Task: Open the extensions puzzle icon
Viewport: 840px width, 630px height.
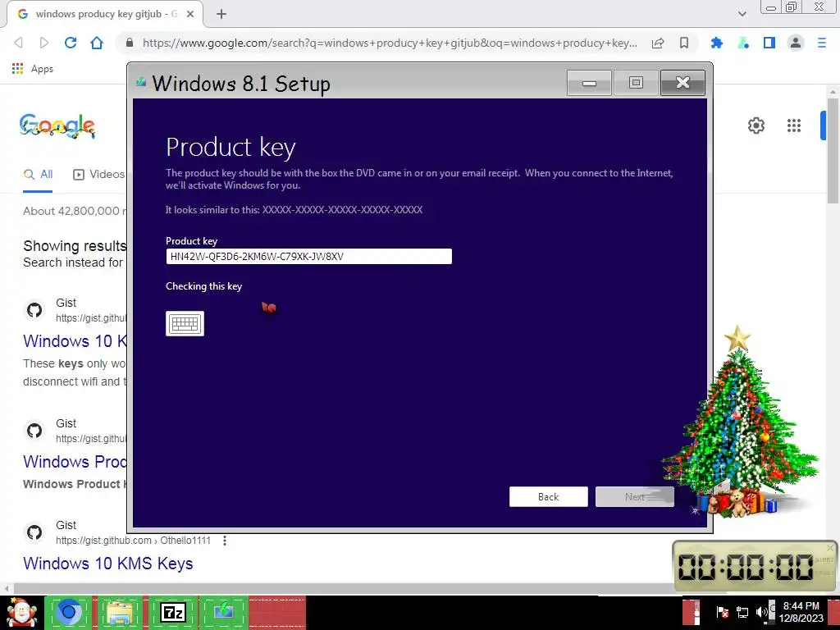Action: [x=716, y=43]
